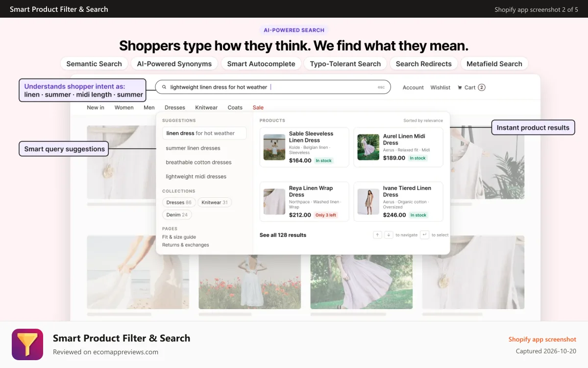Click the Metafield Search feature pill
Screen dimensions: 588x368
tap(494, 64)
